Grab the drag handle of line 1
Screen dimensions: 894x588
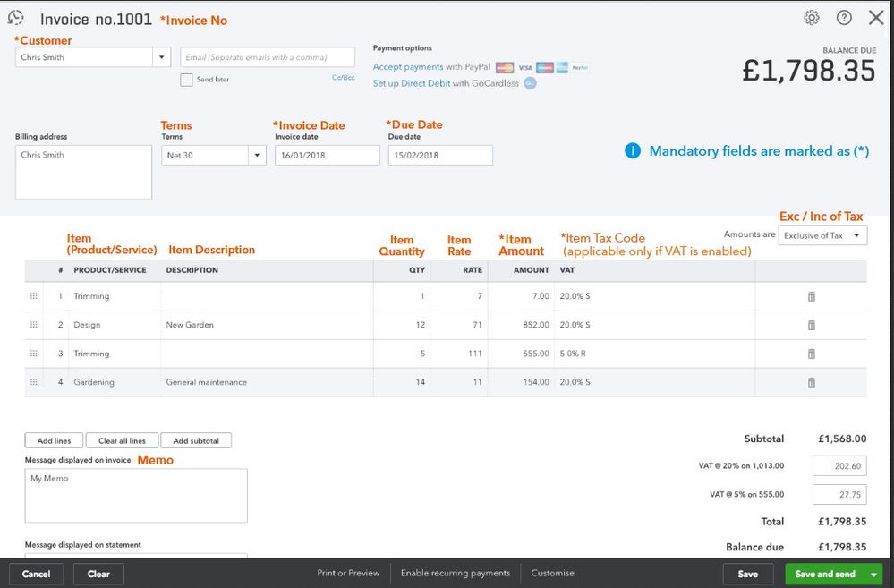[x=34, y=296]
